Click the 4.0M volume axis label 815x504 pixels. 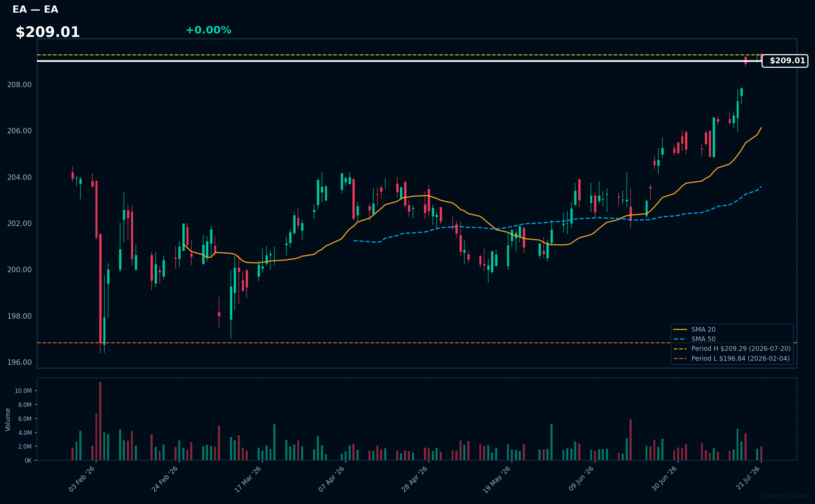[x=25, y=433]
